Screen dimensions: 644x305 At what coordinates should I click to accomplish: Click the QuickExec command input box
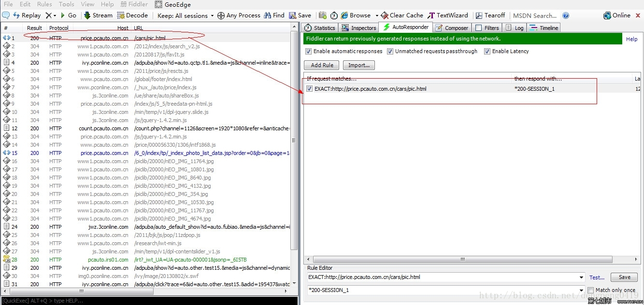click(x=149, y=301)
